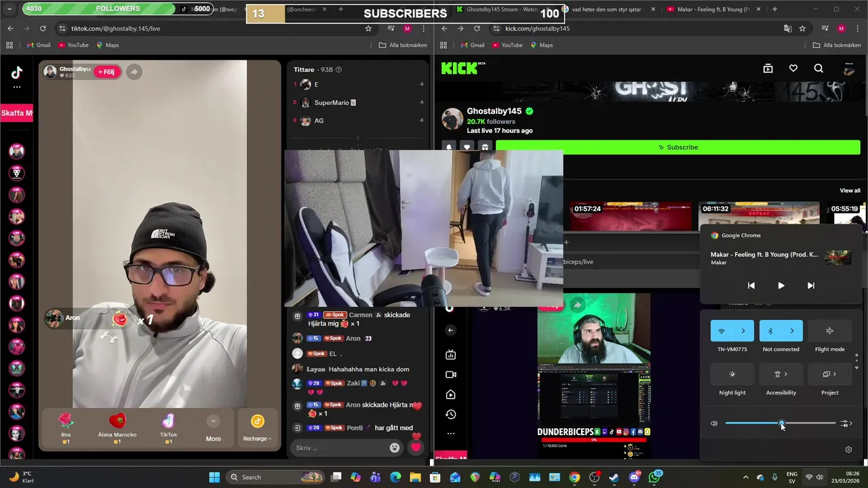This screenshot has height=488, width=868.
Task: Open Kick search magnifier icon
Action: point(818,68)
